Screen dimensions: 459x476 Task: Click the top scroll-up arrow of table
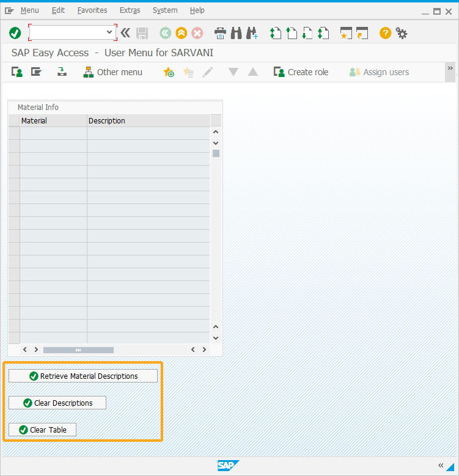click(x=216, y=132)
